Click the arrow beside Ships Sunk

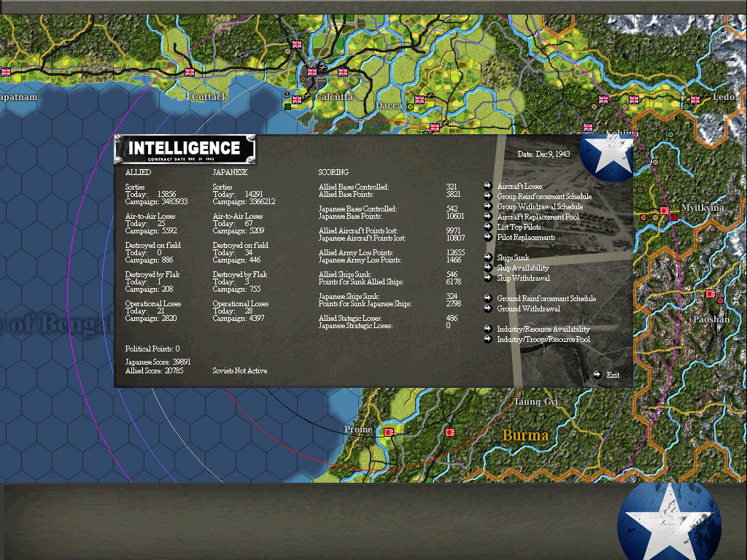[x=488, y=257]
